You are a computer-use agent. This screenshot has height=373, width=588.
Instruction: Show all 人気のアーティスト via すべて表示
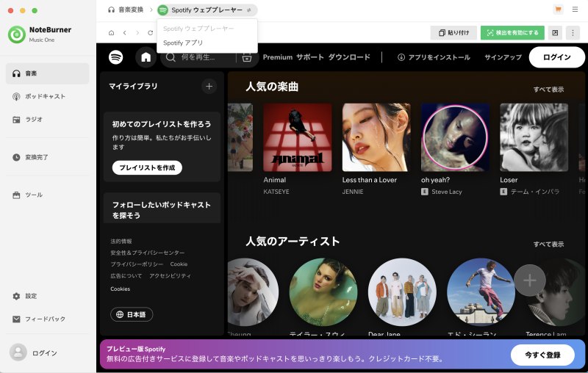(x=548, y=245)
